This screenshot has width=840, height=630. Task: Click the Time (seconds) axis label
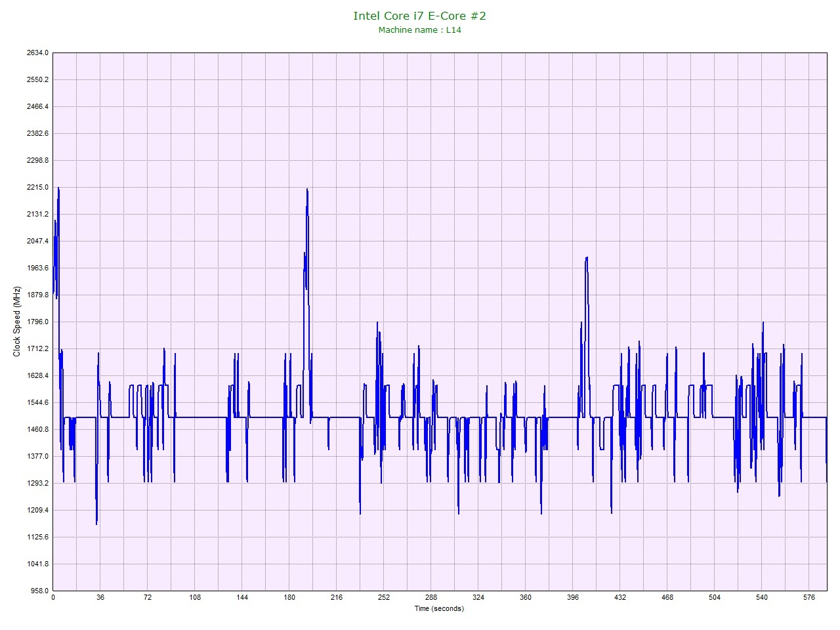[438, 608]
